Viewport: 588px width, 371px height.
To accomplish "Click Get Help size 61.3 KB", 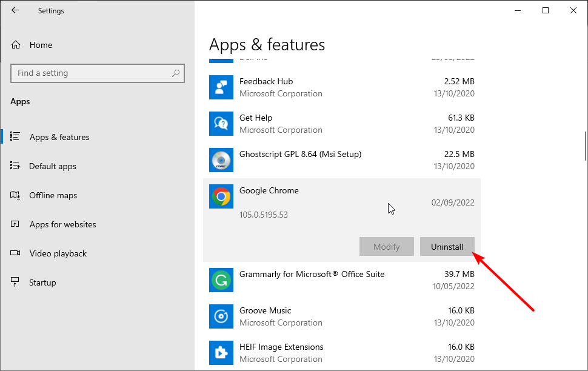I will pos(461,118).
